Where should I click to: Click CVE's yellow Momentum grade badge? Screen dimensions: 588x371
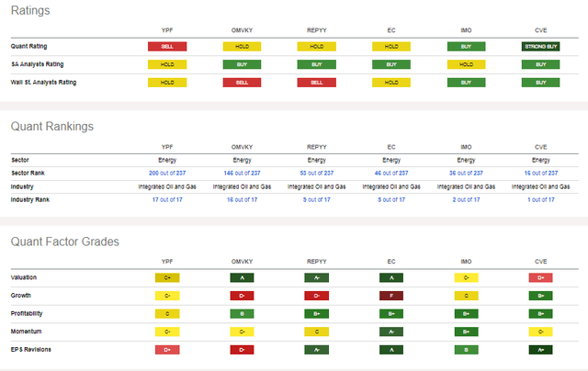[x=541, y=332]
